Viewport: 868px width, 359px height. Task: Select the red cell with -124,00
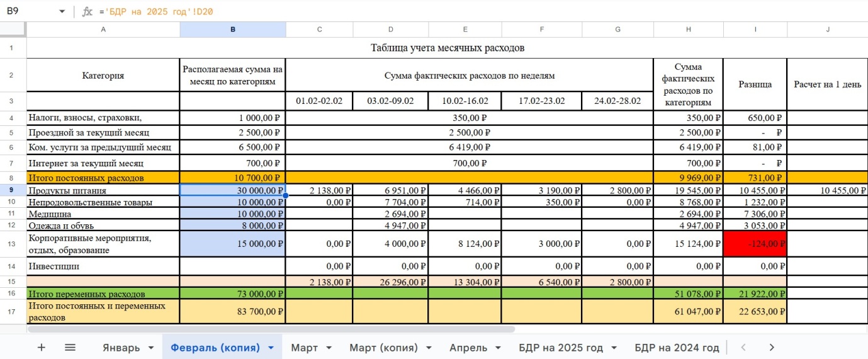pos(755,244)
